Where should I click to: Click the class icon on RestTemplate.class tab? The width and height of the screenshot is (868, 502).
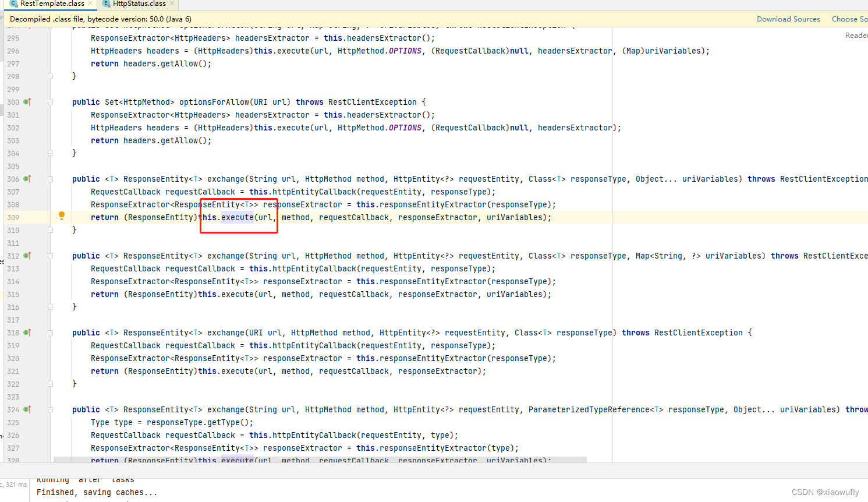coord(14,5)
